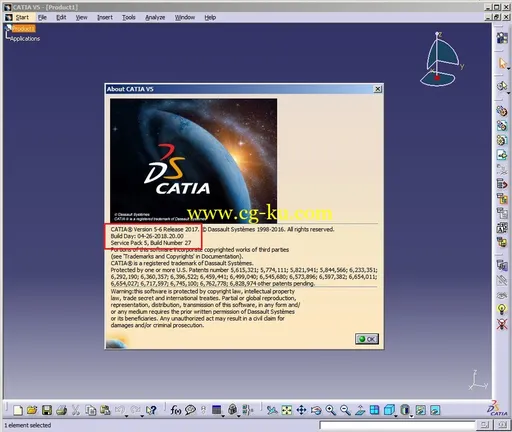The height and width of the screenshot is (432, 512).
Task: Click the comment speech bubble icon
Action: point(190,410)
